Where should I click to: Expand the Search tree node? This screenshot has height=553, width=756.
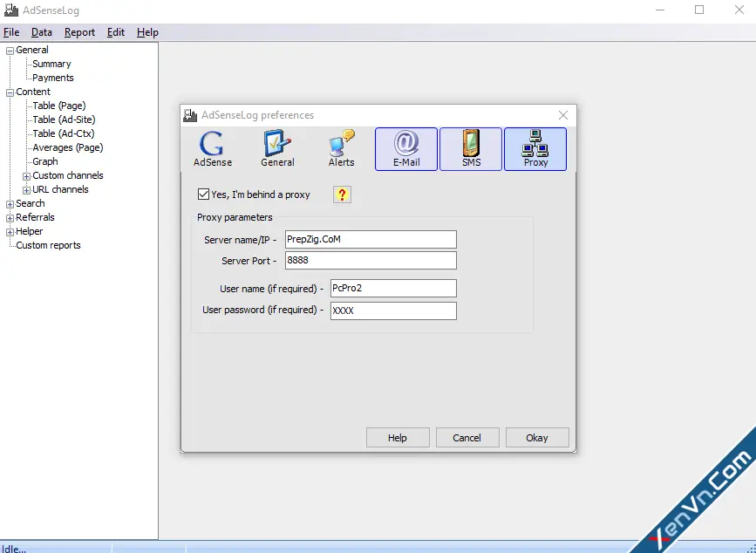(x=10, y=204)
